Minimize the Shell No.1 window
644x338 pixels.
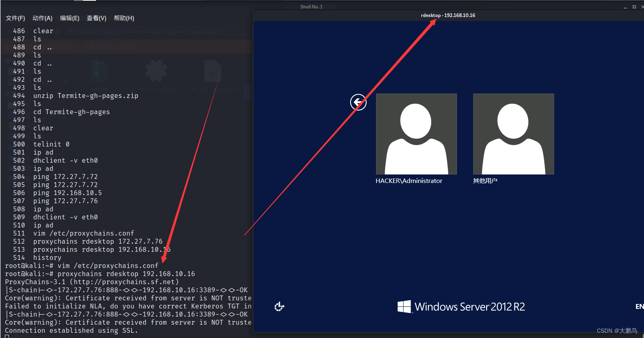click(625, 7)
